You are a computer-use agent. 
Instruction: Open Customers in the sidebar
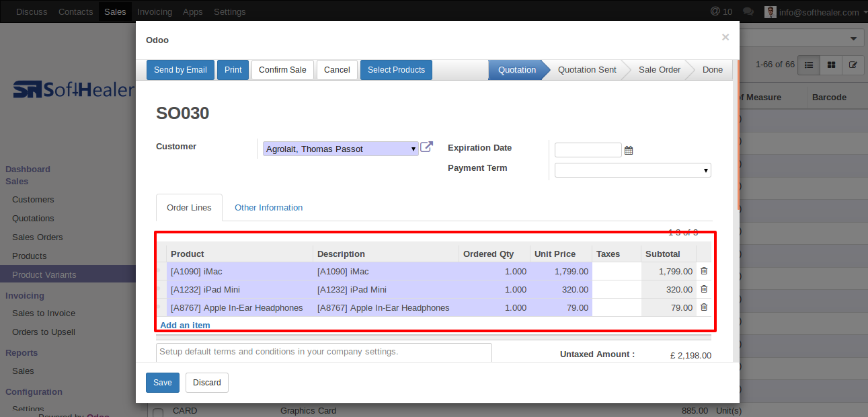33,200
